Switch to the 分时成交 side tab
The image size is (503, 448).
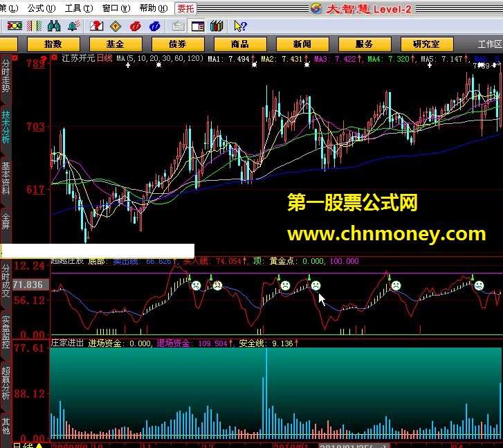pyautogui.click(x=6, y=282)
